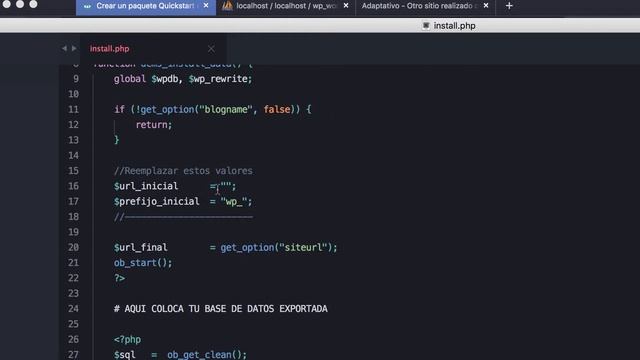Go to previous editor tab arrow
Screen dimensions: 640x360
64,48
